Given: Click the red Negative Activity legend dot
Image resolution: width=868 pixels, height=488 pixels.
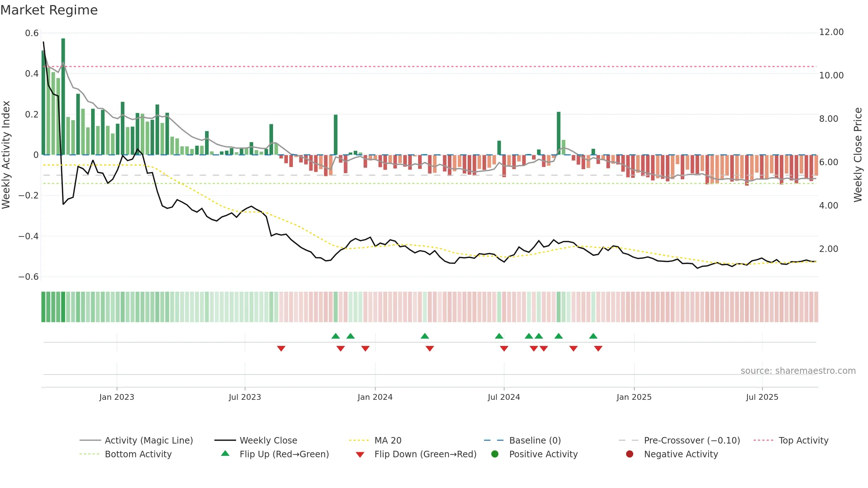Looking at the screenshot, I should point(630,454).
